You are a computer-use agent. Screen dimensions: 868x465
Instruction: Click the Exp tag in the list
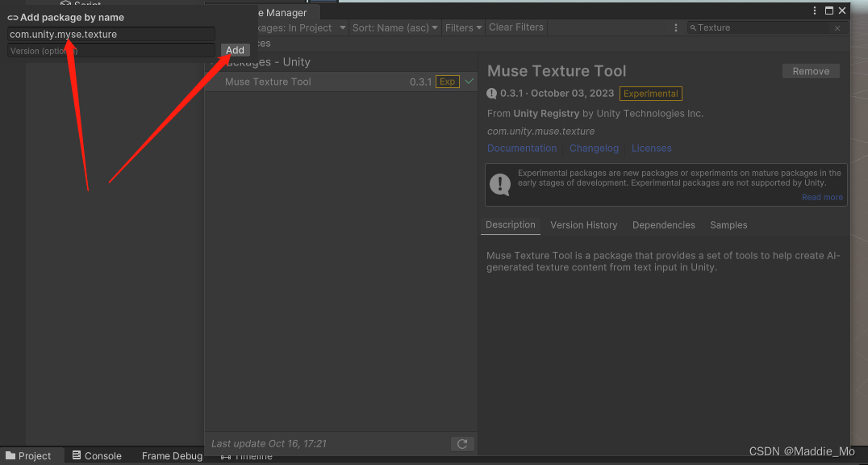coord(447,82)
